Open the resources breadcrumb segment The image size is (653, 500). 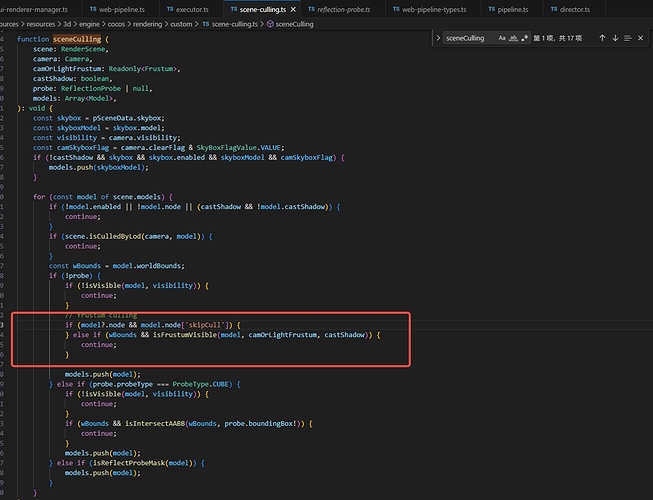pyautogui.click(x=41, y=24)
